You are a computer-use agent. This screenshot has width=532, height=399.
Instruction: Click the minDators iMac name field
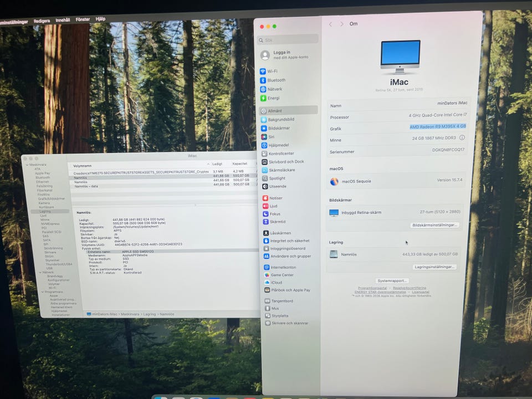click(452, 103)
